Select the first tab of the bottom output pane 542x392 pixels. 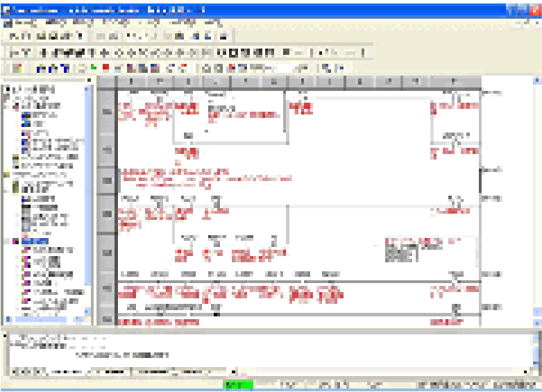28,372
